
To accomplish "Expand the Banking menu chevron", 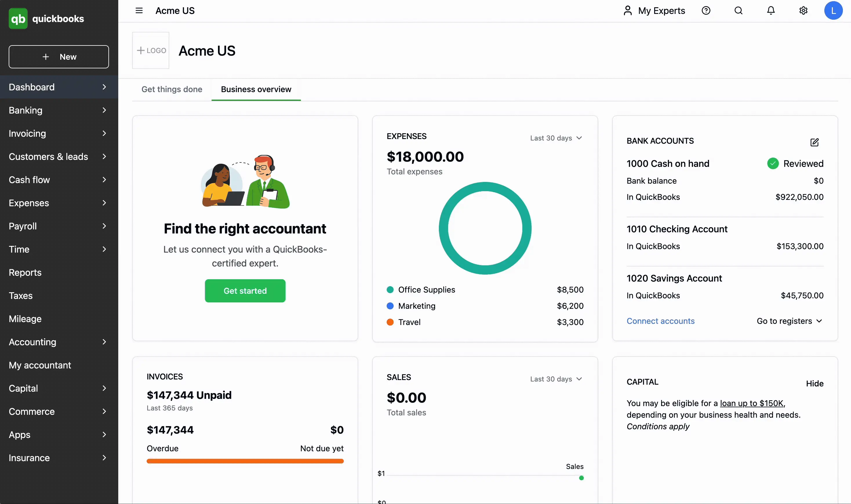I will click(104, 110).
